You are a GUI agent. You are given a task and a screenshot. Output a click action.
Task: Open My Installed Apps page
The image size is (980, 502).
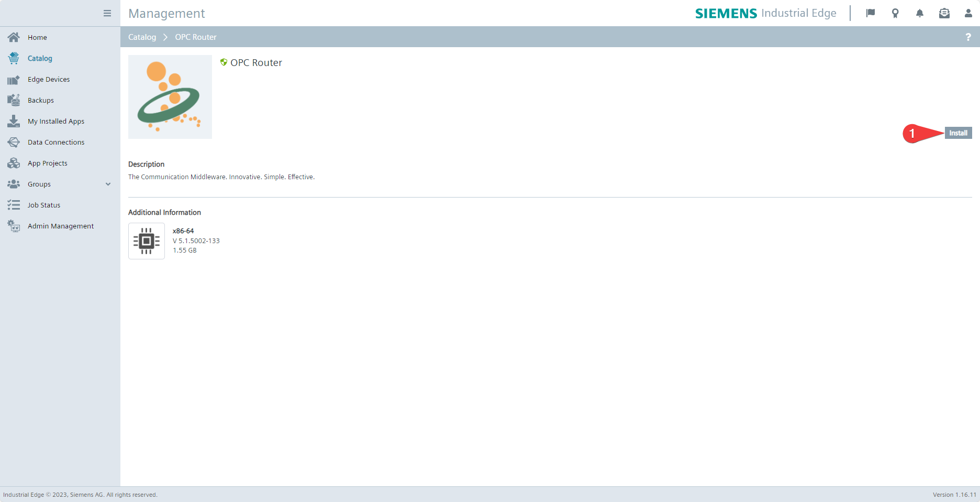click(x=56, y=121)
